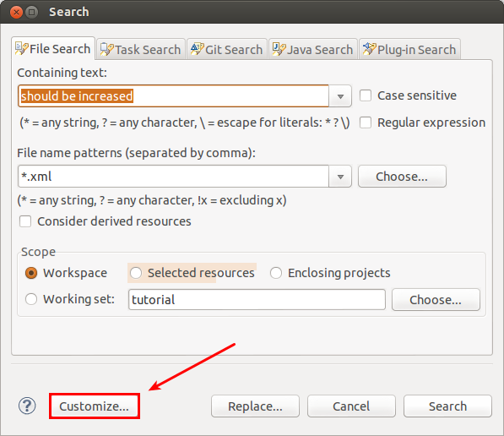The image size is (504, 436).
Task: Open help via the question mark icon
Action: 27,406
